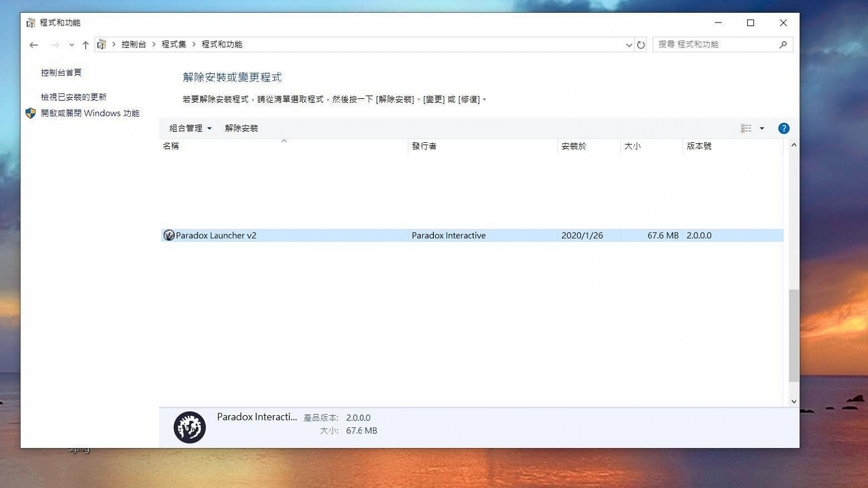Click the Up one level arrow

[x=86, y=45]
